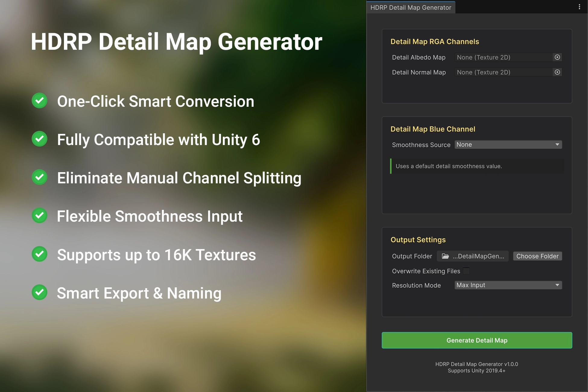Click the Detail Albedo Map texture field
The width and height of the screenshot is (588, 392).
point(503,57)
